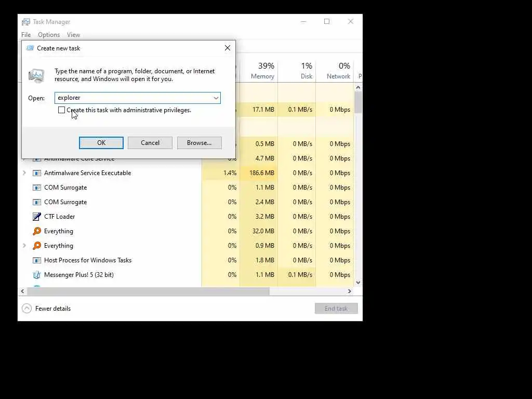Click the horizontal scroll left arrow
This screenshot has height=399, width=532.
click(x=22, y=291)
